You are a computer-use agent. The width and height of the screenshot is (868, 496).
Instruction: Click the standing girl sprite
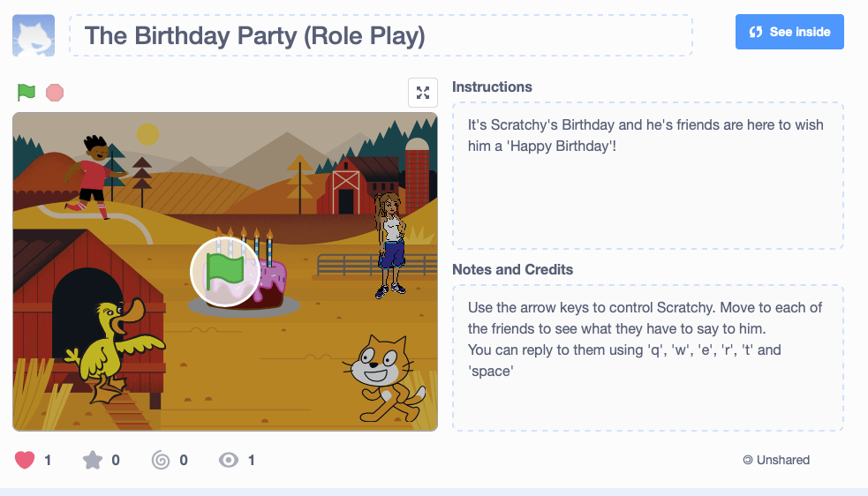click(389, 244)
